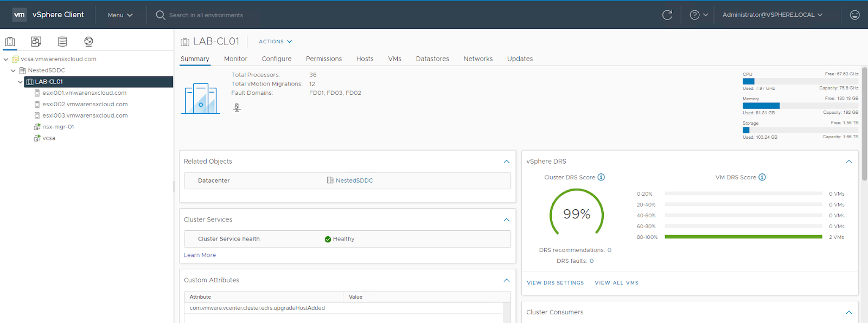Screen dimensions: 868x323
Task: Click host icon of esxi001.vmwarensxcloud.com
Action: pyautogui.click(x=37, y=93)
